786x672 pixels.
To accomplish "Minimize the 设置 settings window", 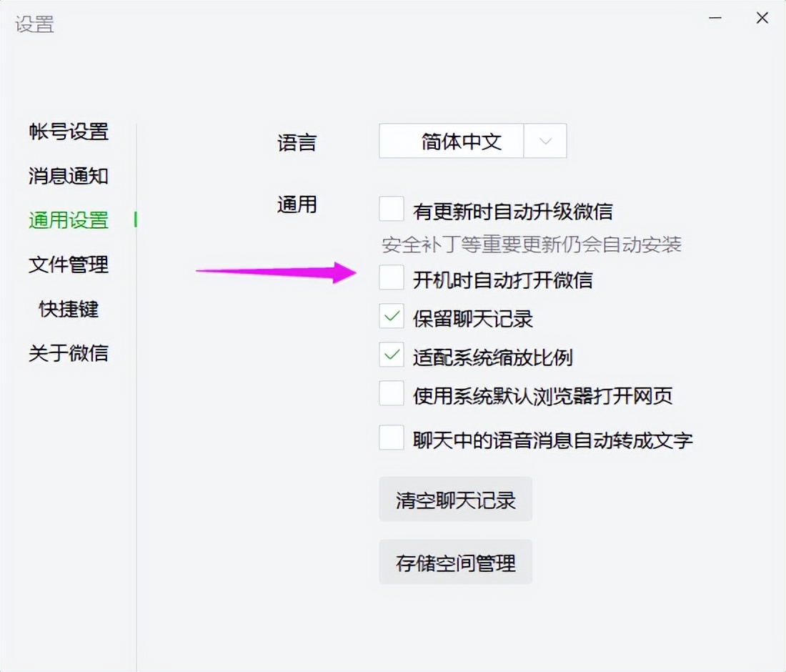I will (715, 18).
